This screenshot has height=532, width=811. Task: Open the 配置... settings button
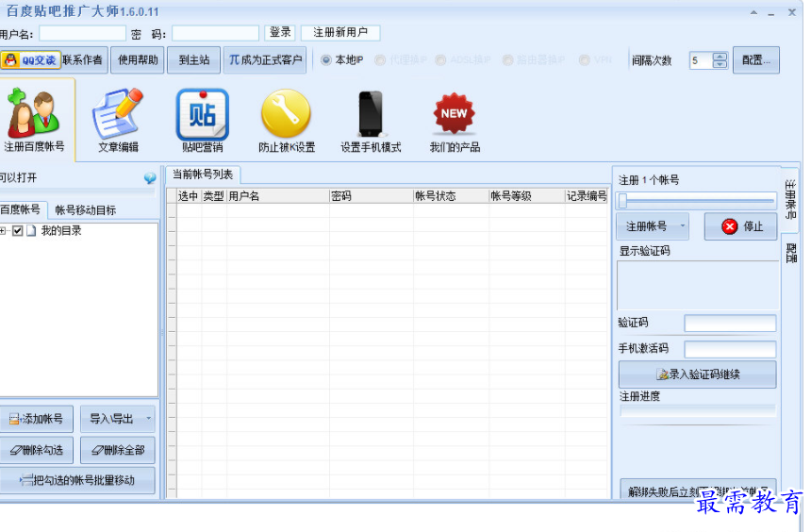755,60
